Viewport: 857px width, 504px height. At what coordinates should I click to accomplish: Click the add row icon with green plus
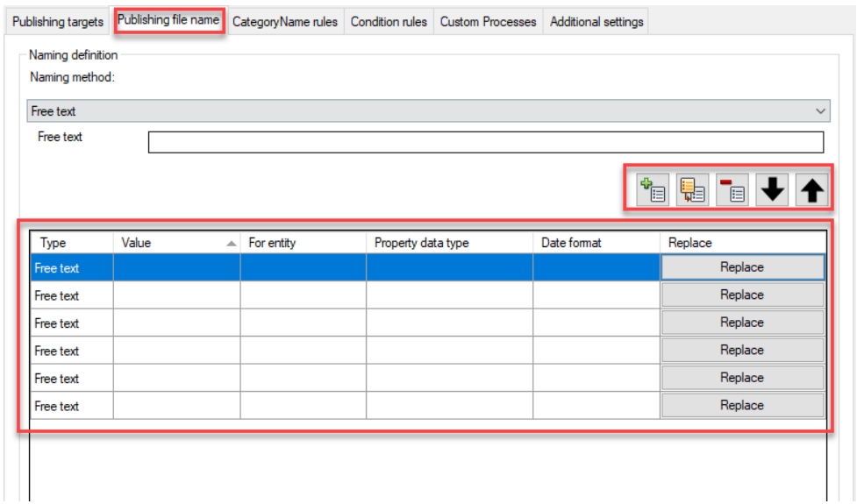coord(652,190)
